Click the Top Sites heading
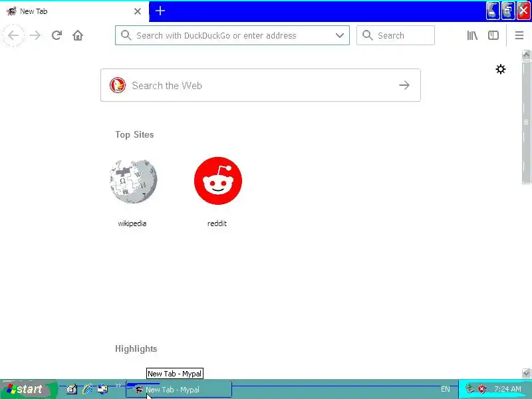The image size is (532, 399). 134,135
